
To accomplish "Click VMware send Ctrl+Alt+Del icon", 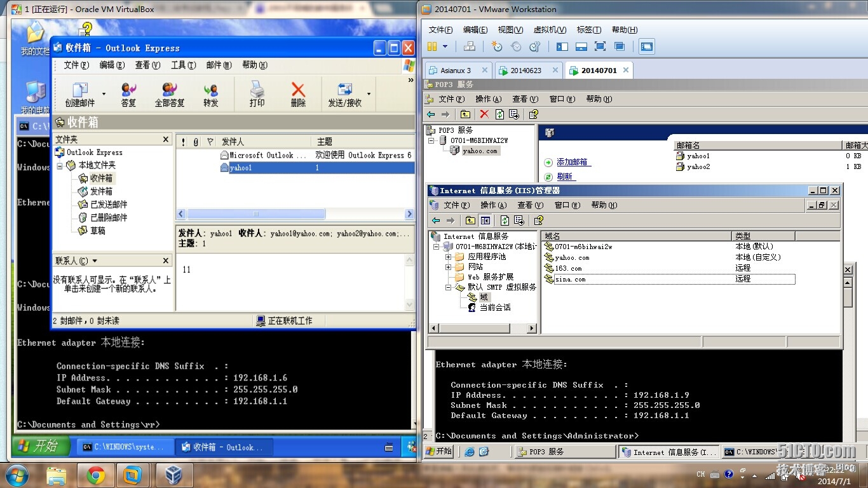I will pos(470,46).
